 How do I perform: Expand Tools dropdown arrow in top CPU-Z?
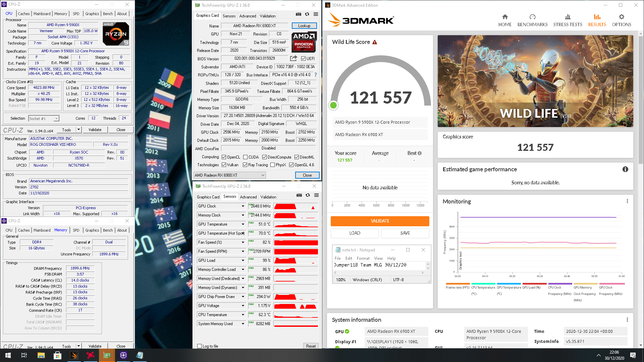tap(78, 130)
